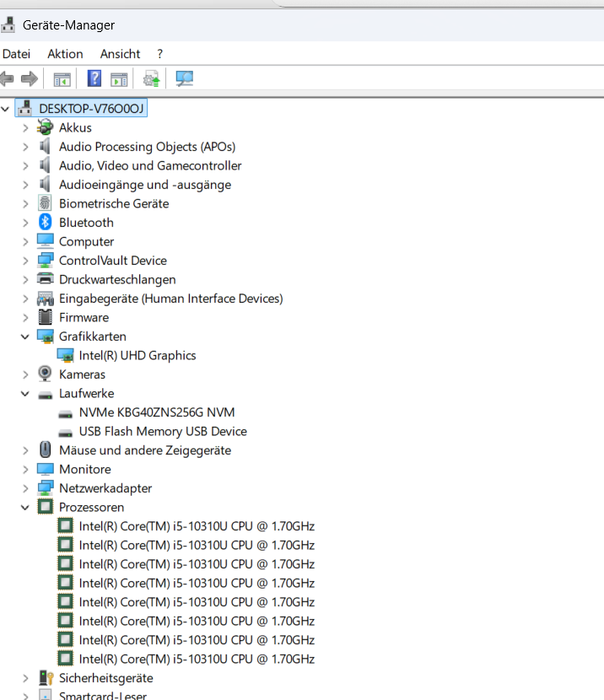Expand the Audioeingänge und -ausgänge category
Viewport: 604px width, 700px height.
coord(25,185)
